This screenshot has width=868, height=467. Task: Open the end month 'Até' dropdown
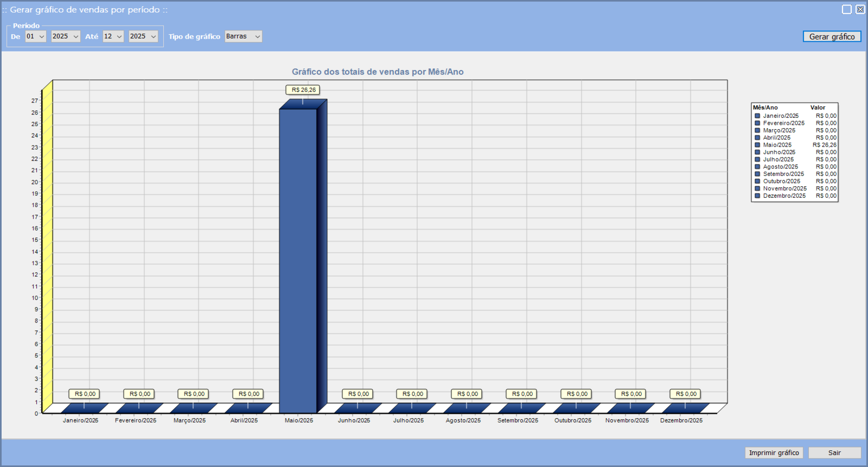tap(113, 36)
